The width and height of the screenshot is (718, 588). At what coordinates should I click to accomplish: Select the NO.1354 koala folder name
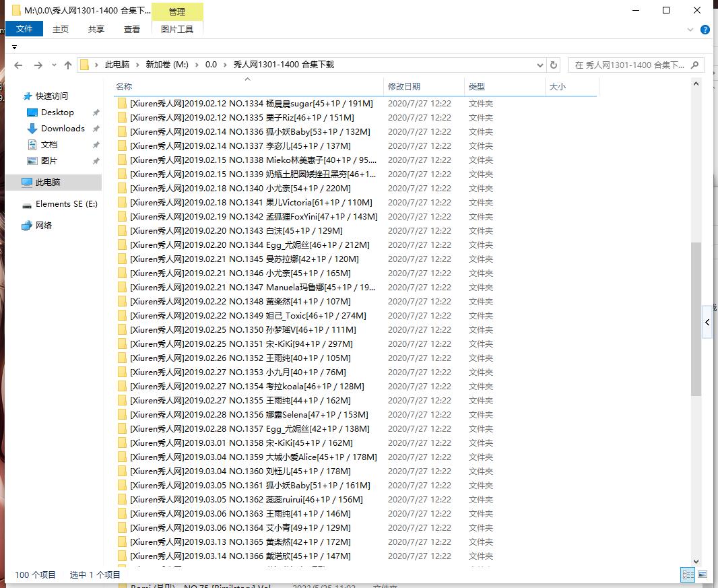click(247, 387)
